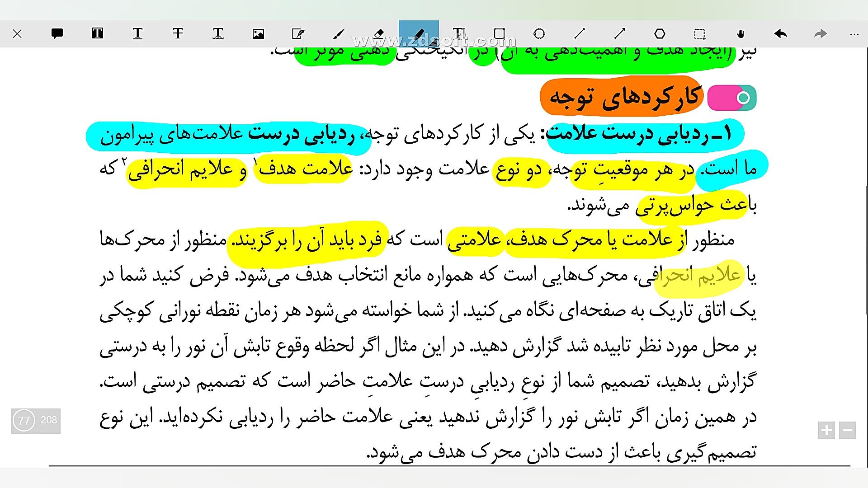Screen dimensions: 868x488
Task: Select the comment note tool
Action: point(57,34)
